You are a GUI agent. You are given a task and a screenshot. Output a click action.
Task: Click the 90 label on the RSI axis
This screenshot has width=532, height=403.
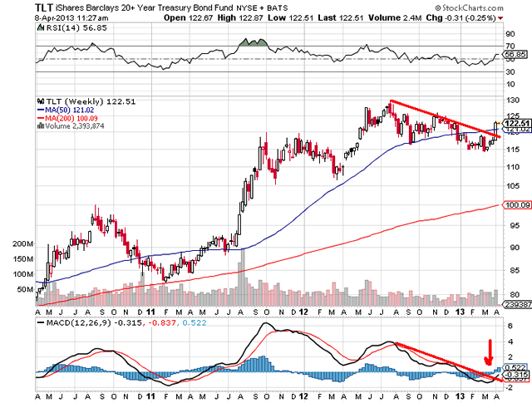pos(510,33)
